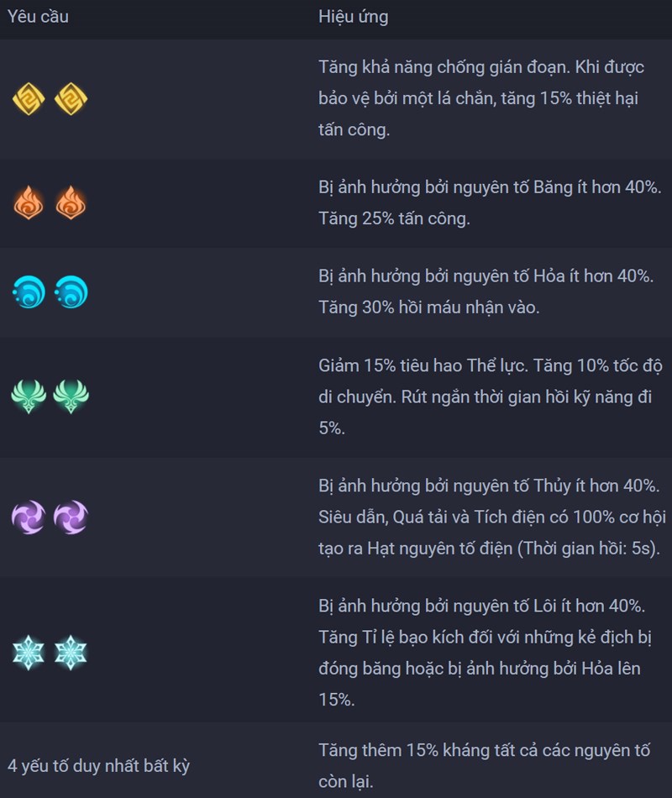The height and width of the screenshot is (798, 672).
Task: Click the 'Tăng 25% tấn công' effect text
Action: coord(394,219)
